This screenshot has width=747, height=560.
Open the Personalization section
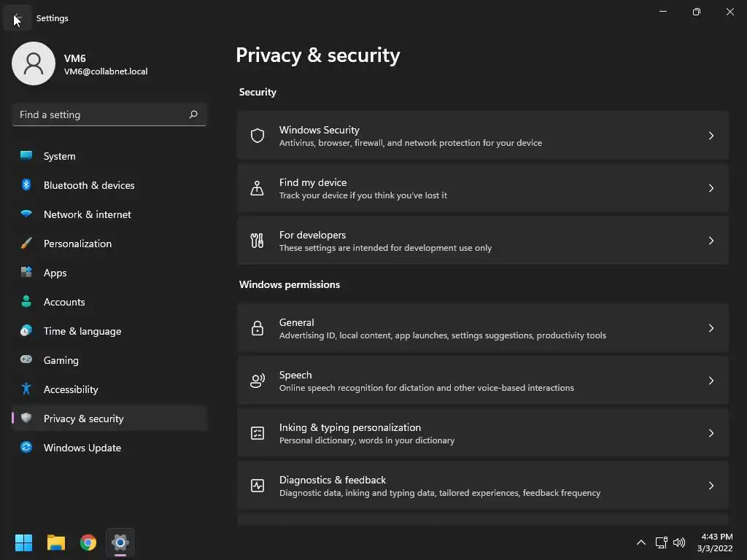click(x=77, y=244)
